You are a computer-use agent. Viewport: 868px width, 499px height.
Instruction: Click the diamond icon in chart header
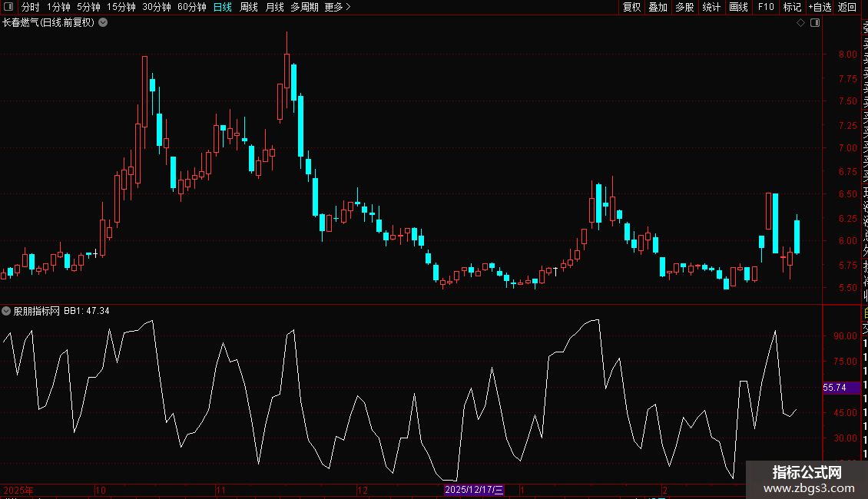(800, 23)
